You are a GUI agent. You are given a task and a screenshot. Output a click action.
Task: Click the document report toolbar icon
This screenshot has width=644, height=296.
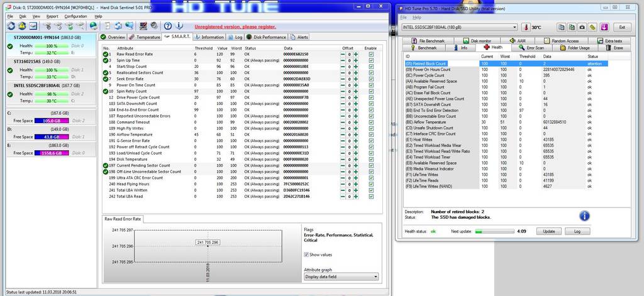point(108,26)
